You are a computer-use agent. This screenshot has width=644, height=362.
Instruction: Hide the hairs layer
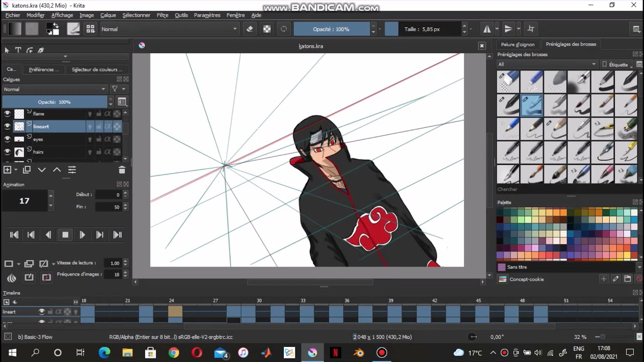pyautogui.click(x=8, y=151)
